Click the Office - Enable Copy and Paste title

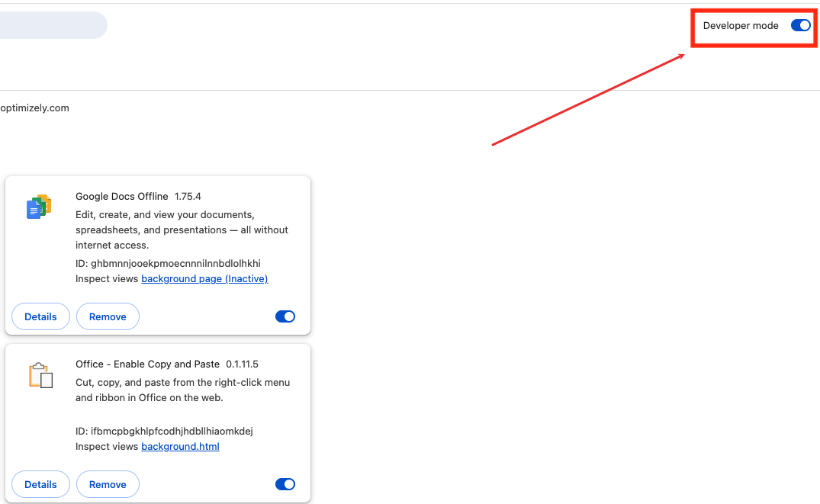pyautogui.click(x=147, y=364)
